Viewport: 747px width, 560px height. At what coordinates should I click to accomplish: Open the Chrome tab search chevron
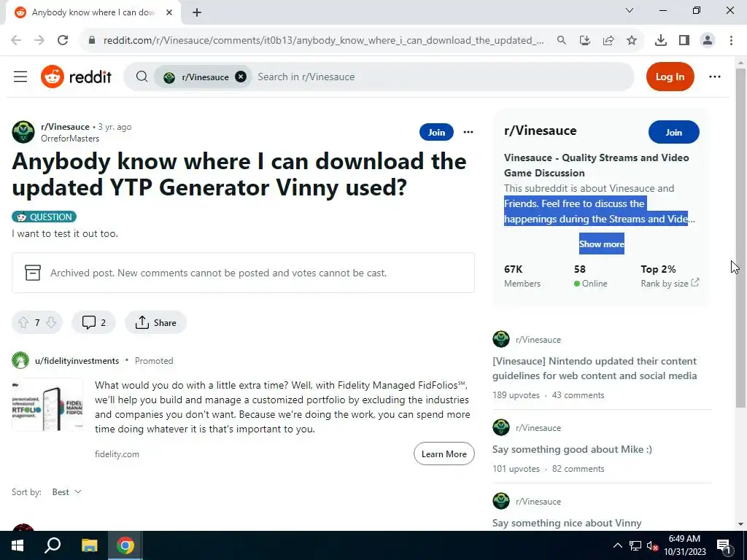click(x=630, y=10)
